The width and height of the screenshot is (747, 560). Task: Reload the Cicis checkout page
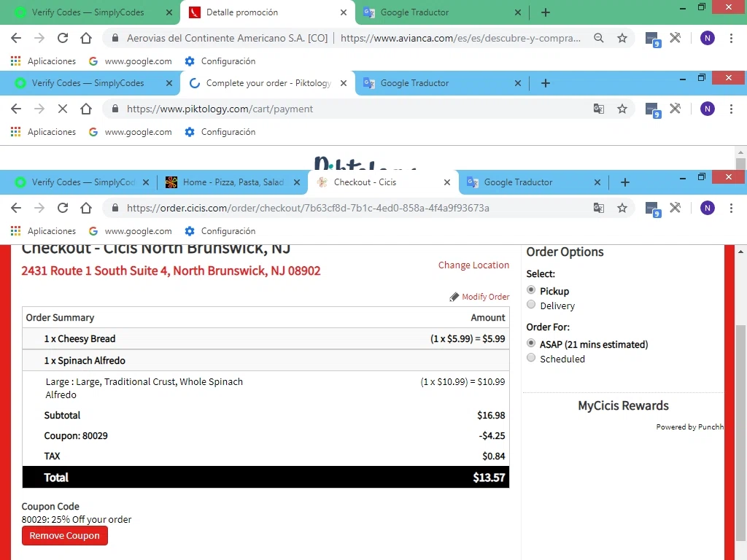pyautogui.click(x=63, y=208)
